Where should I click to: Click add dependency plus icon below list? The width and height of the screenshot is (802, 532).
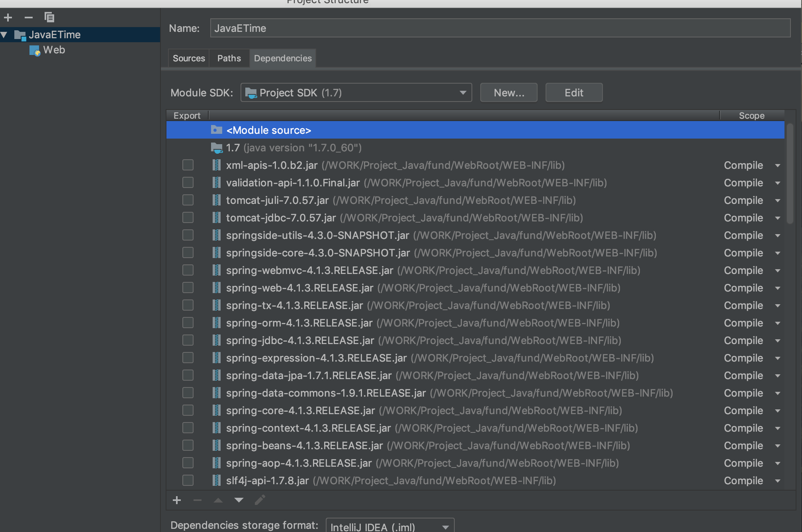[x=177, y=500]
